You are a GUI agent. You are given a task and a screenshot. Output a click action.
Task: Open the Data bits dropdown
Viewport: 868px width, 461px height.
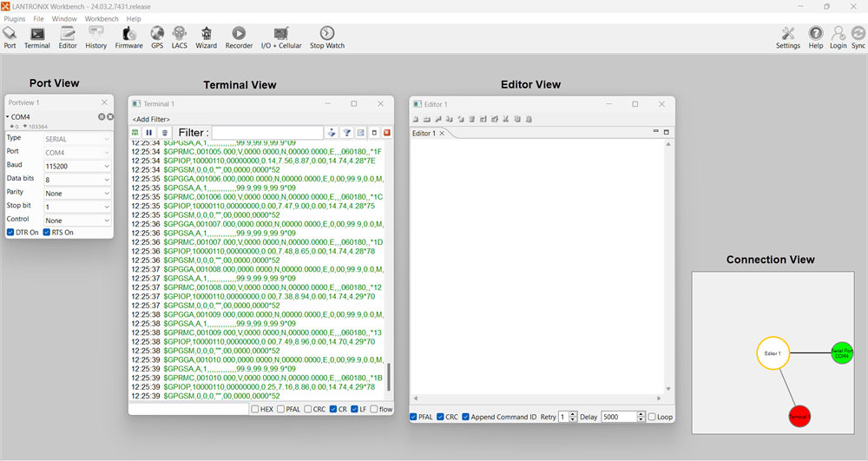pyautogui.click(x=77, y=180)
